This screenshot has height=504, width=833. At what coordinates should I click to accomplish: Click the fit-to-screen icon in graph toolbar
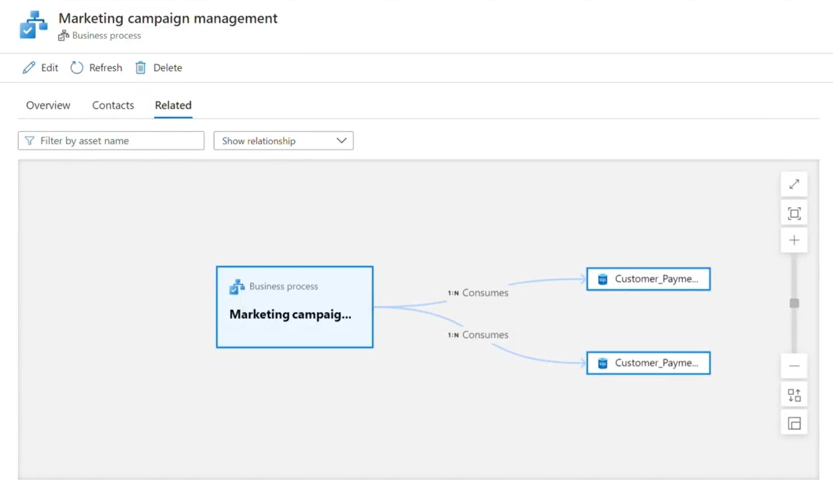coord(793,213)
